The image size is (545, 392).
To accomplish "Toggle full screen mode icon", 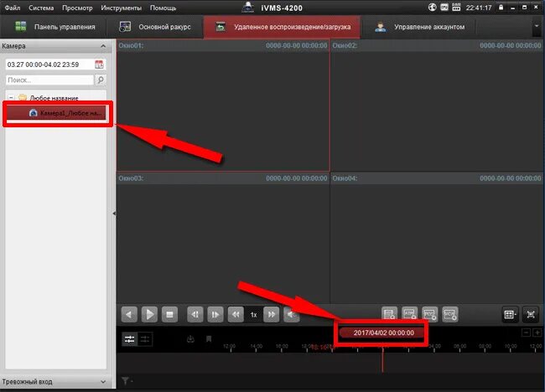I will 531,315.
